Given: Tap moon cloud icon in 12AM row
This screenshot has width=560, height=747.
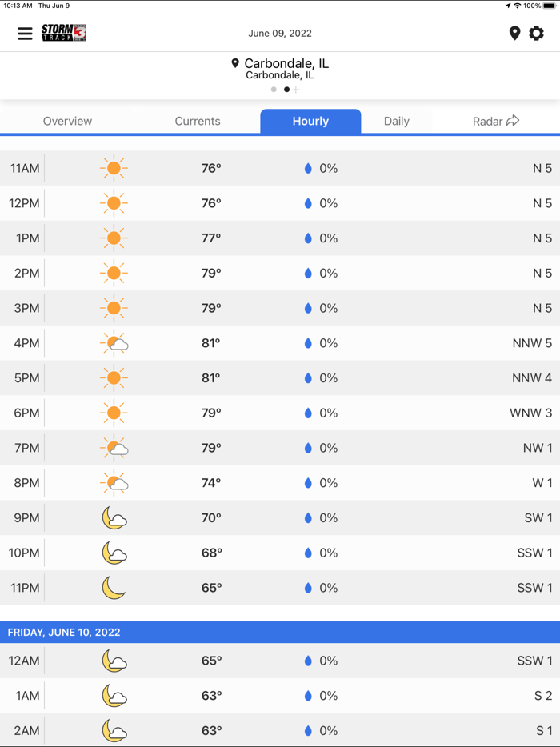Looking at the screenshot, I should pyautogui.click(x=114, y=661).
